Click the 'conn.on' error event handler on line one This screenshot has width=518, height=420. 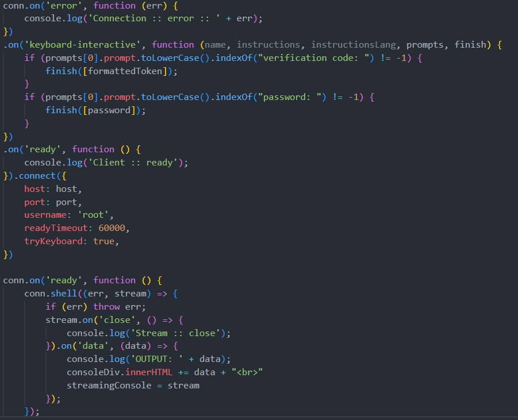20,5
